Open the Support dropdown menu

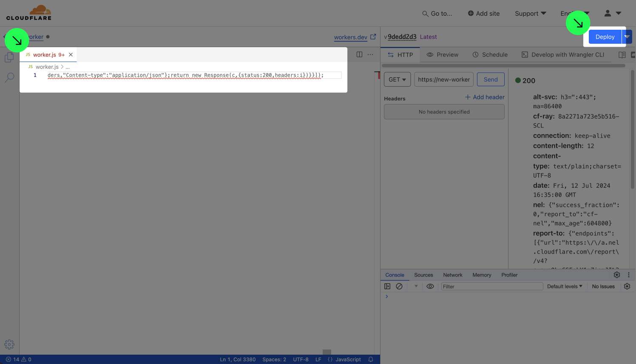[x=531, y=14]
